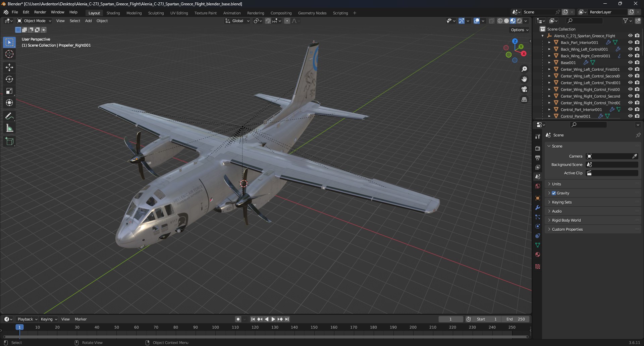644x346 pixels.
Task: Select the Transform tool
Action: (9, 103)
